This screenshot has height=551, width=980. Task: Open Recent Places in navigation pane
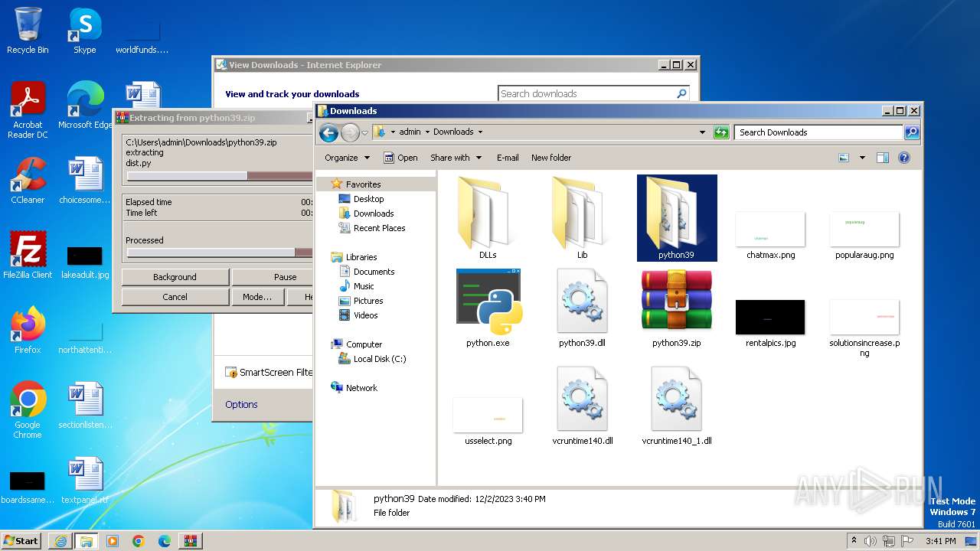pyautogui.click(x=379, y=228)
